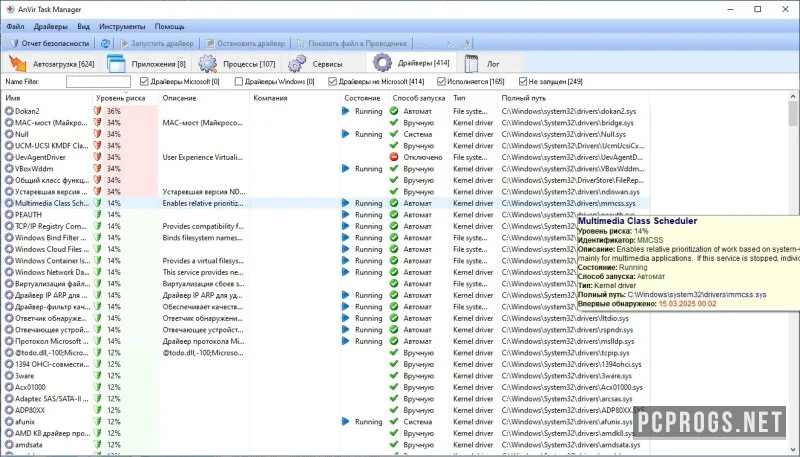800x457 pixels.
Task: Click the green check icon for Dokan2 startup
Action: point(394,111)
